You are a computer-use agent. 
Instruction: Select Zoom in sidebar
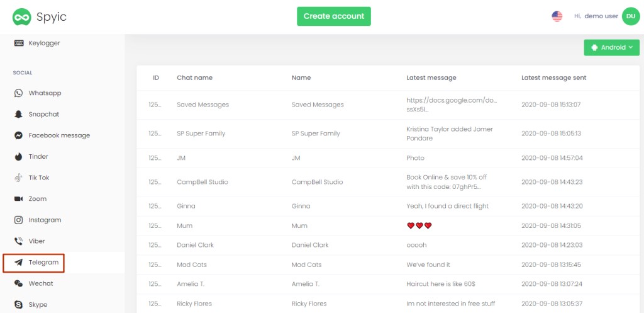click(x=37, y=199)
